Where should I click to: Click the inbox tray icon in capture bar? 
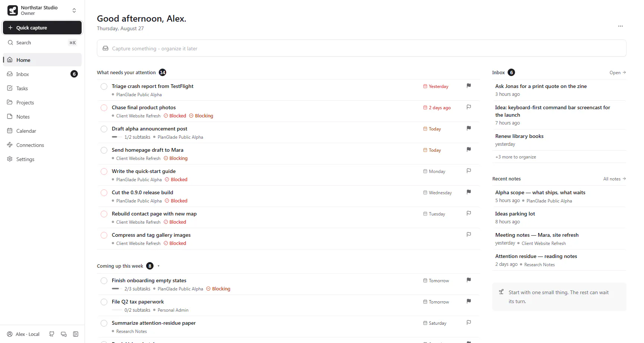[x=105, y=48]
